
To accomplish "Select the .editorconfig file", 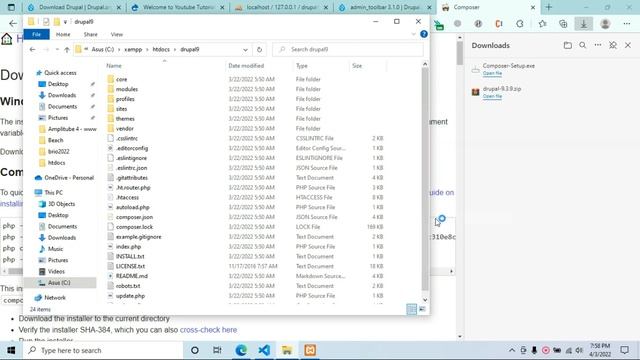I will coord(132,148).
